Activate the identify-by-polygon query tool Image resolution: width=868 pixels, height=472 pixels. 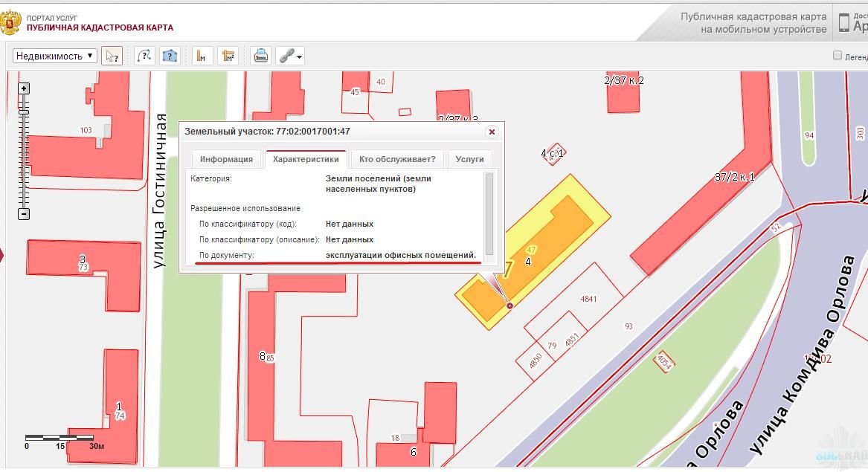point(170,56)
